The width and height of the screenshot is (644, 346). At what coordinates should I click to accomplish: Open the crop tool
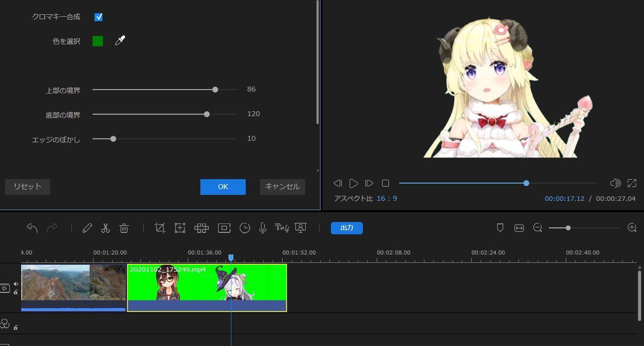(x=160, y=228)
